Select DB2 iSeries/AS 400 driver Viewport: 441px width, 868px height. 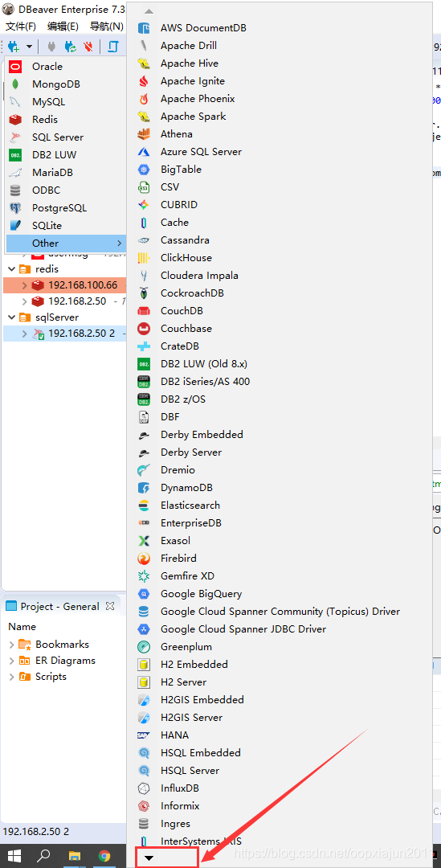coord(280,382)
